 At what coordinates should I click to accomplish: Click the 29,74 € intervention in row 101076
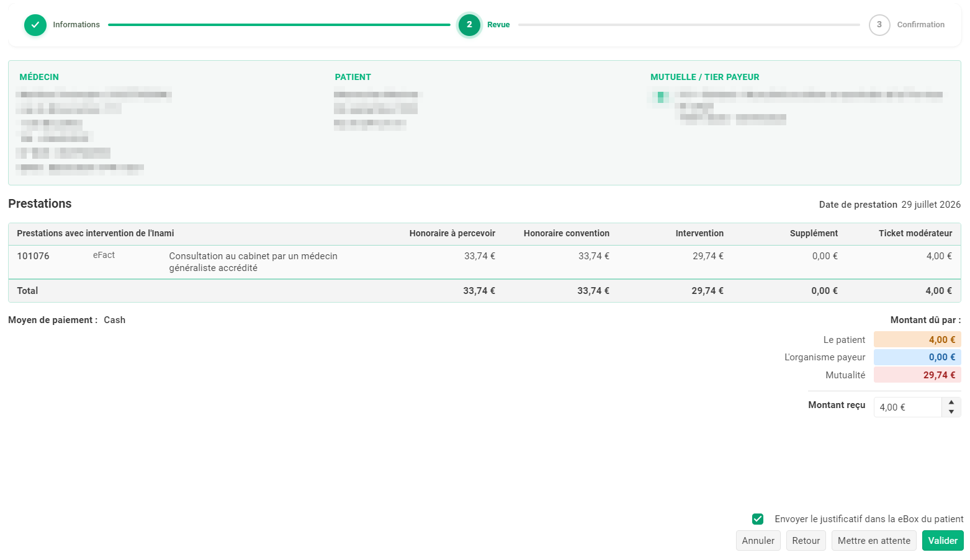(708, 256)
